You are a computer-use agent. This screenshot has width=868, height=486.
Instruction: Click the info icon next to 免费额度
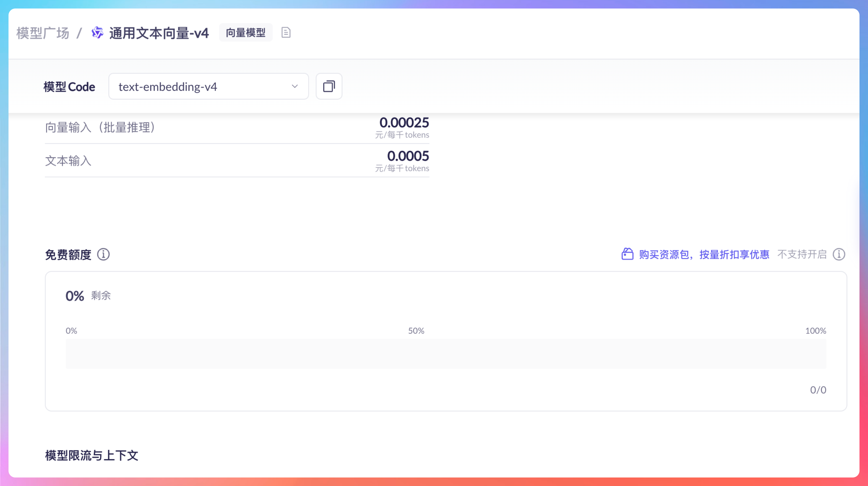pos(103,254)
